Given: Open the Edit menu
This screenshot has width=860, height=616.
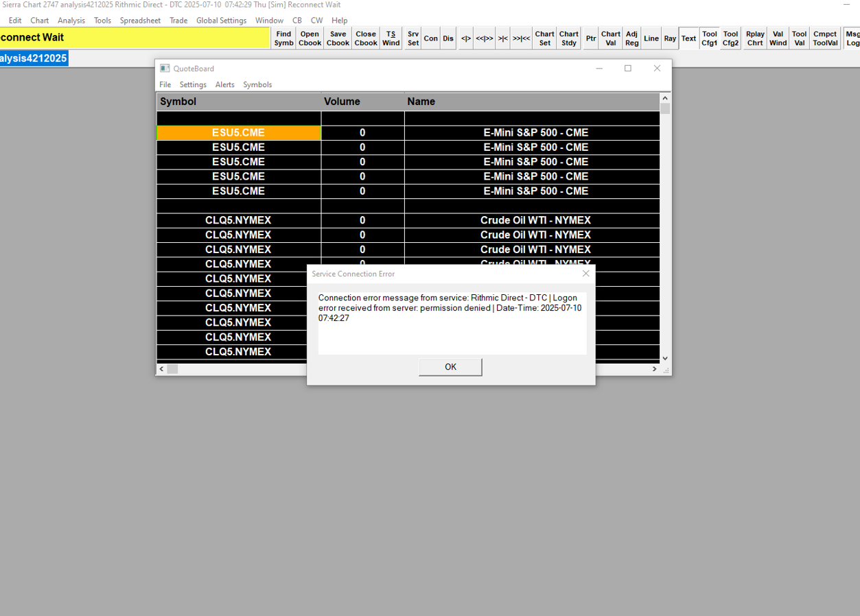Looking at the screenshot, I should click(15, 21).
